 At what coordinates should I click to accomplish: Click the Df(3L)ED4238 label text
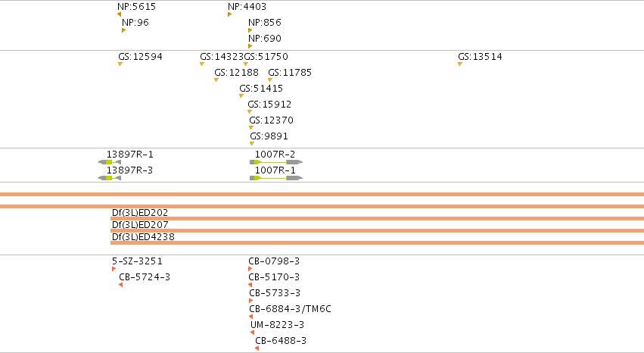pos(143,237)
